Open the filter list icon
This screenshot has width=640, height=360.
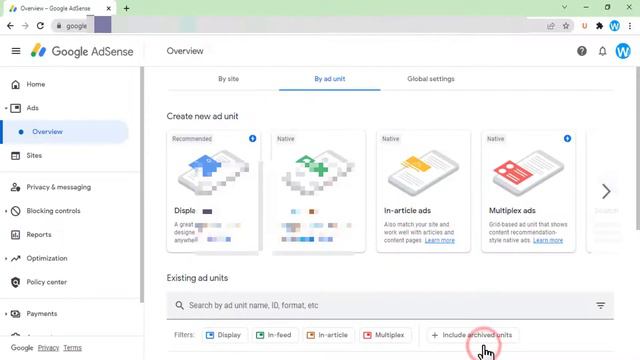[600, 305]
